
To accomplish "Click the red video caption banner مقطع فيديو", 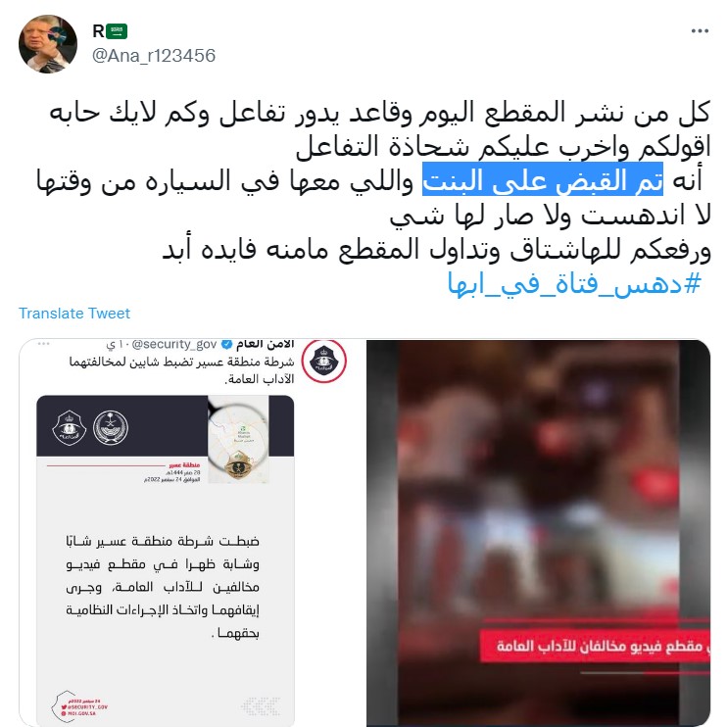I will tap(595, 647).
